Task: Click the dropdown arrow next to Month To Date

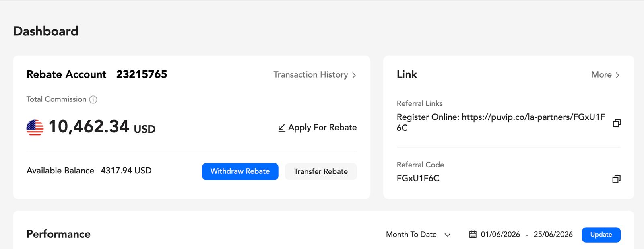Action: (x=448, y=235)
